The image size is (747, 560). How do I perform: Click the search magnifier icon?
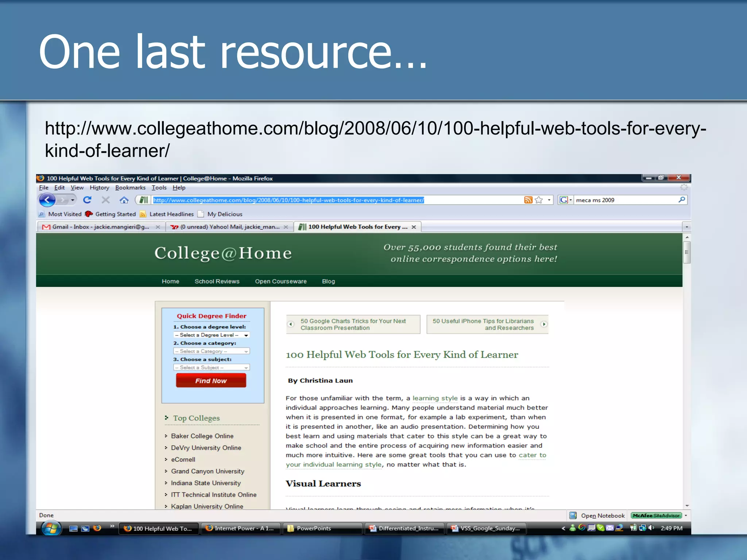(x=681, y=200)
